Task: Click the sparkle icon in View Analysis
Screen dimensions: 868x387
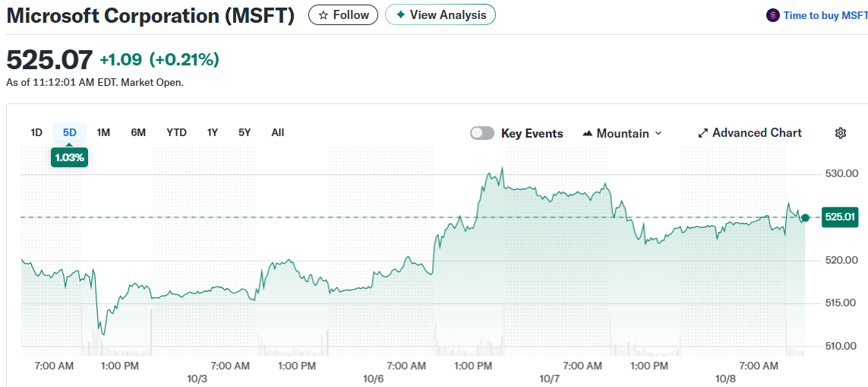Action: click(x=400, y=15)
